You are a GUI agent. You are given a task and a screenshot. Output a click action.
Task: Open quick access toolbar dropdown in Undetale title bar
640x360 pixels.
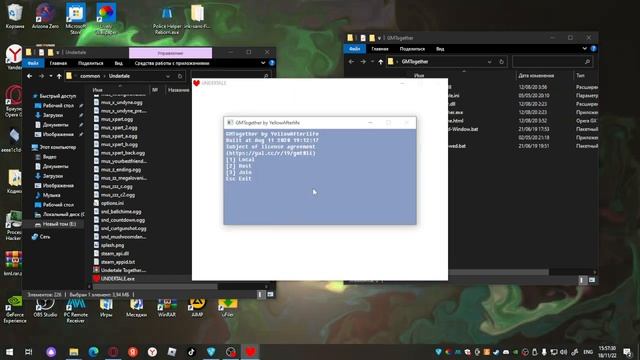58,53
